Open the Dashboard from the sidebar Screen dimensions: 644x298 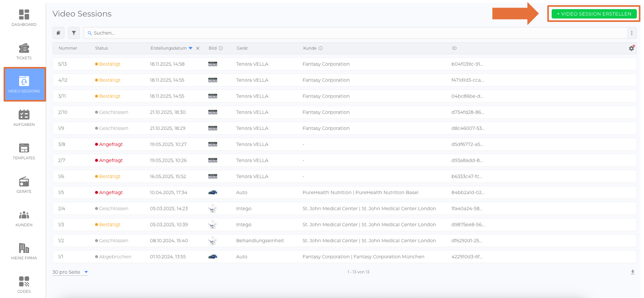[x=24, y=18]
